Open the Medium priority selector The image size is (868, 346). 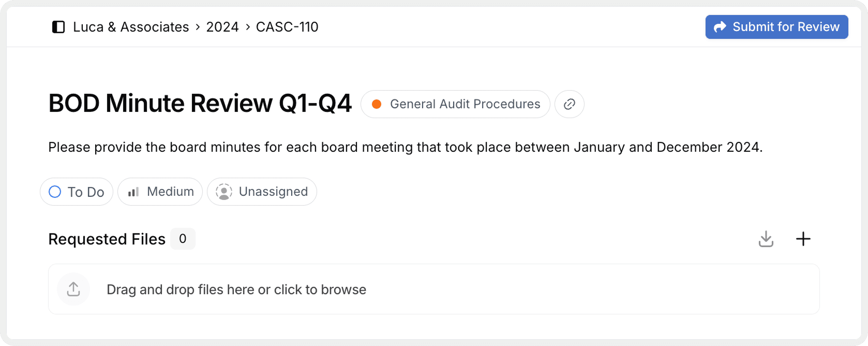pyautogui.click(x=160, y=192)
